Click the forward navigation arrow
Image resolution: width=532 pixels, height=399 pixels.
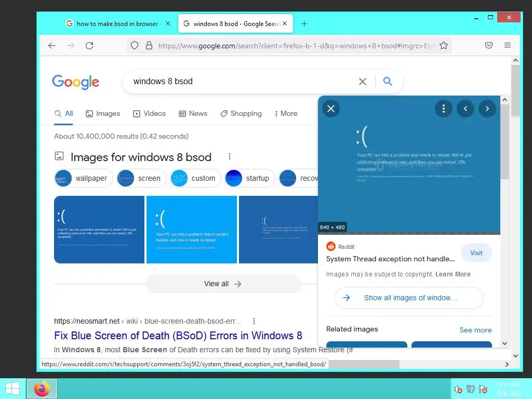click(x=71, y=46)
